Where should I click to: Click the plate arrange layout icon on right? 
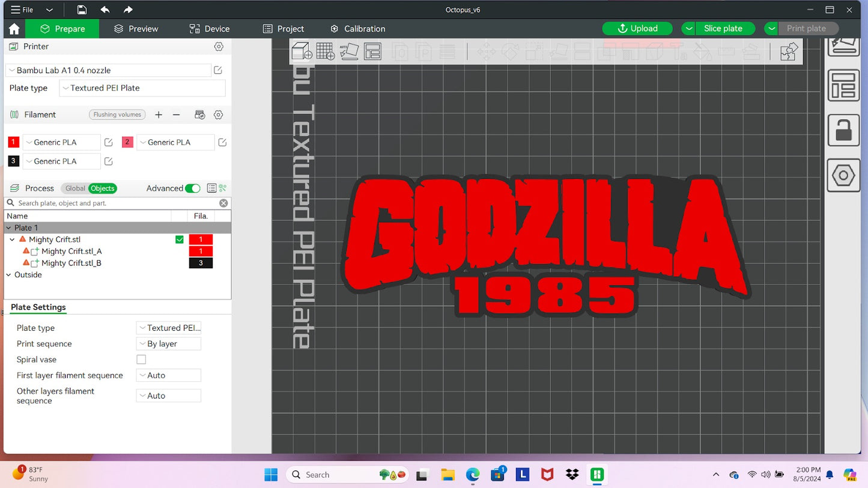pos(843,85)
